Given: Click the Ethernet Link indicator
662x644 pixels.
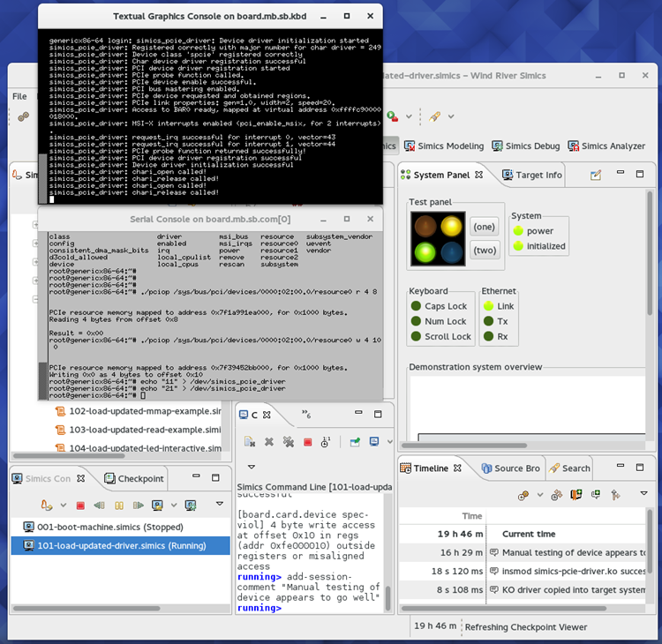Looking at the screenshot, I should (488, 305).
